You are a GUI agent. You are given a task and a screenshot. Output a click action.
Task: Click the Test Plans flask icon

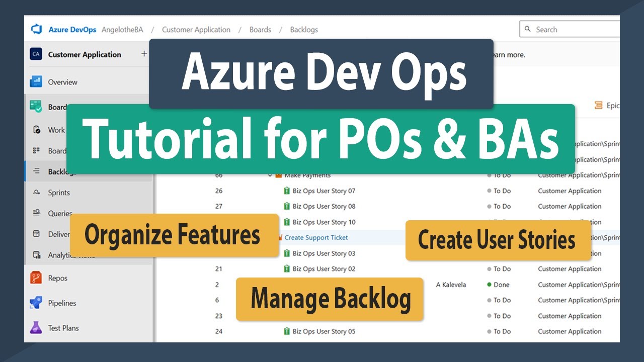click(36, 328)
